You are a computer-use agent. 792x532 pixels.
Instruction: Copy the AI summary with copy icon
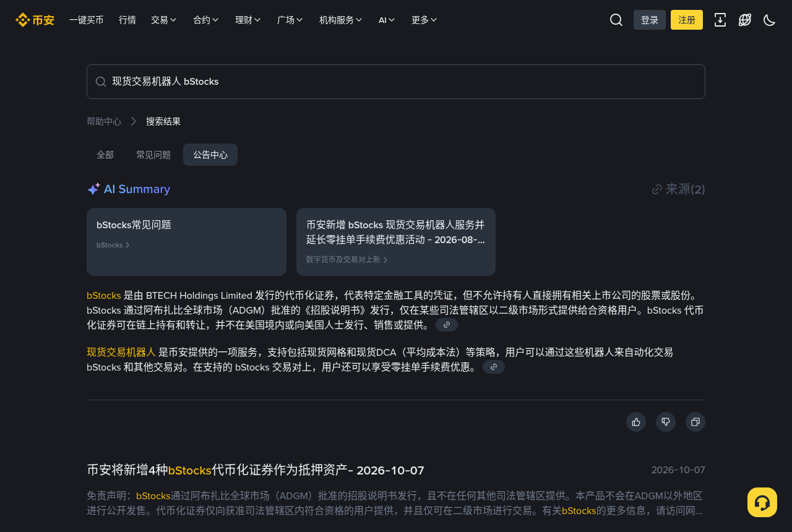[x=695, y=422]
